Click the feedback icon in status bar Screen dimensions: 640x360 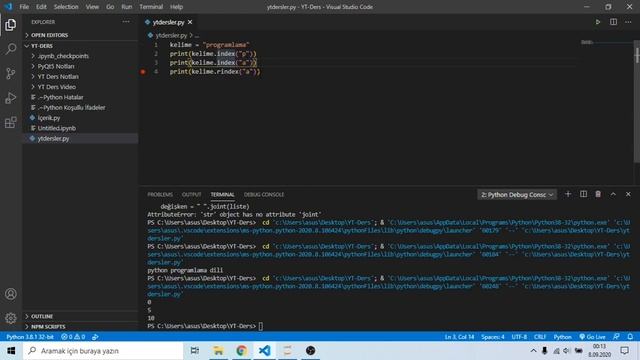[616, 337]
